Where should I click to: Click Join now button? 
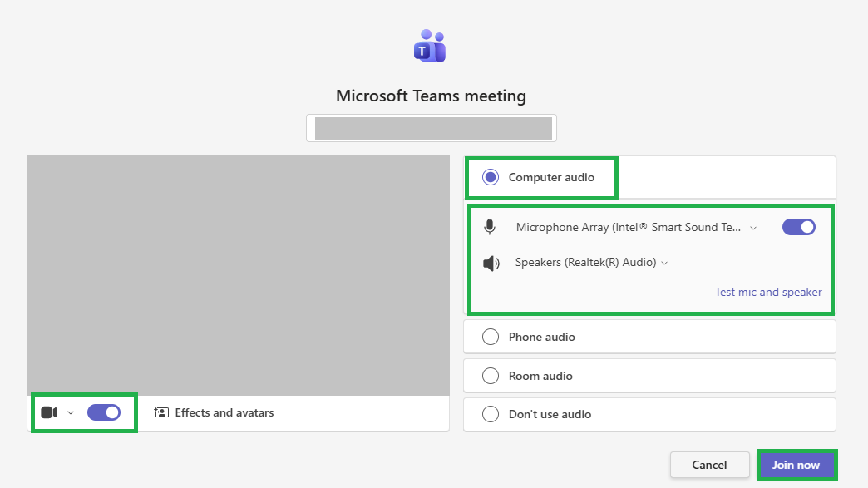coord(796,465)
